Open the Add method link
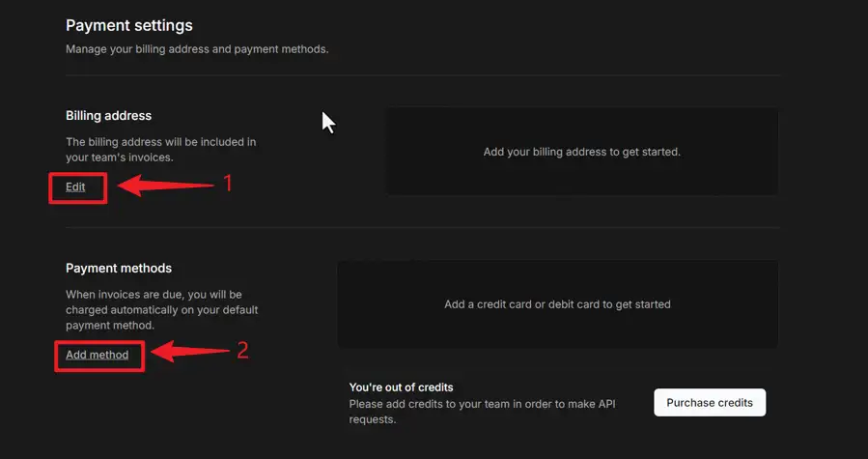The height and width of the screenshot is (459, 868). 97,355
